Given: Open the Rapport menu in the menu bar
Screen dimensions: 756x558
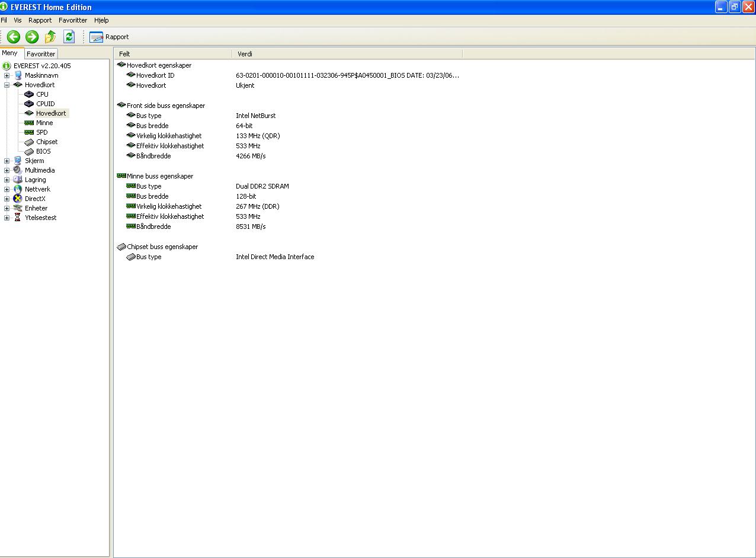Looking at the screenshot, I should click(40, 20).
